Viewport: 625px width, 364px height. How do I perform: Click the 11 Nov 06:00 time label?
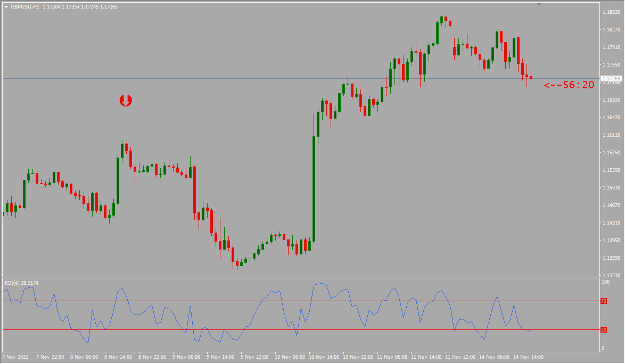(x=392, y=357)
